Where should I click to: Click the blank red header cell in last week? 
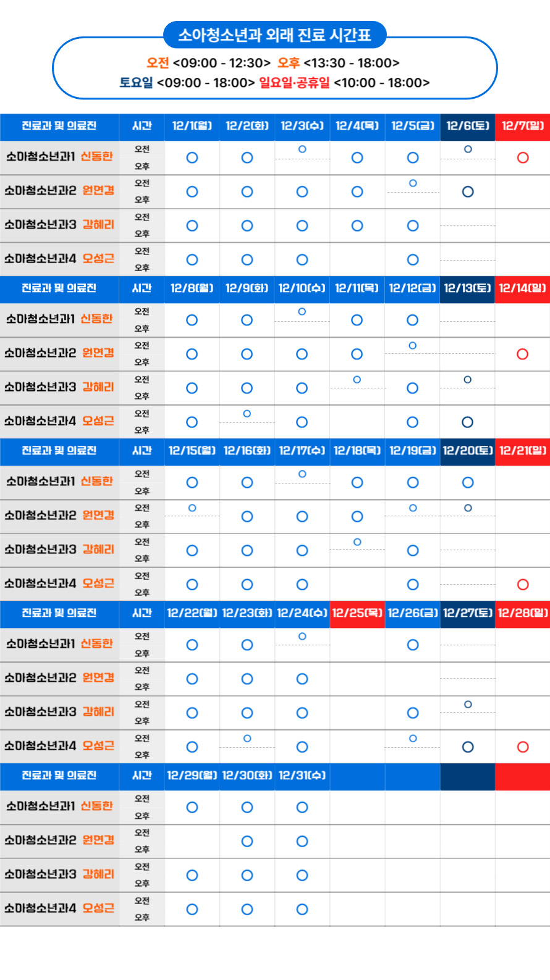522,776
